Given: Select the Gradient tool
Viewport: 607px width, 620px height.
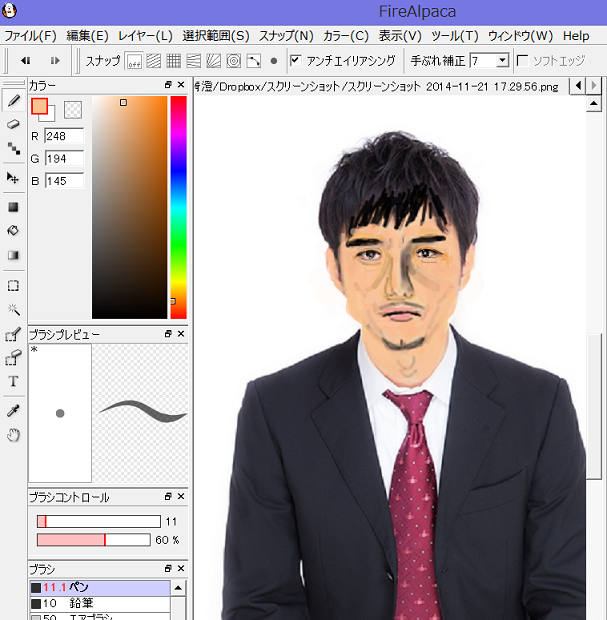Looking at the screenshot, I should click(13, 255).
